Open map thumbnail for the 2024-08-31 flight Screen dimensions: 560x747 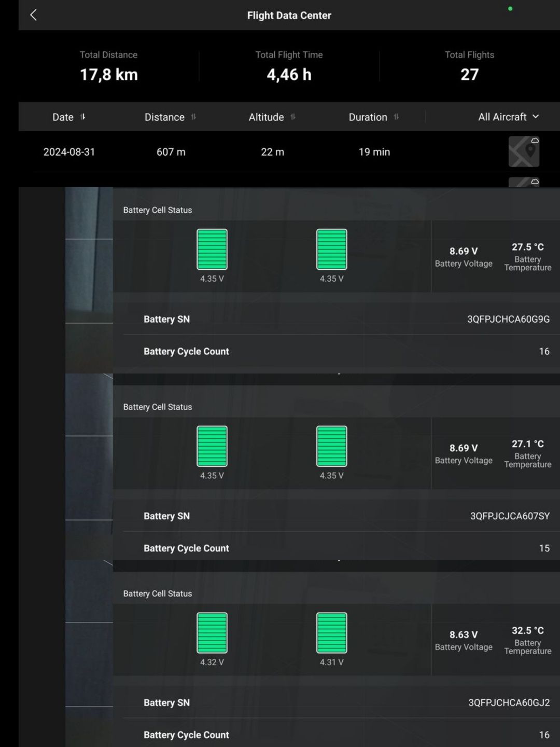click(524, 151)
